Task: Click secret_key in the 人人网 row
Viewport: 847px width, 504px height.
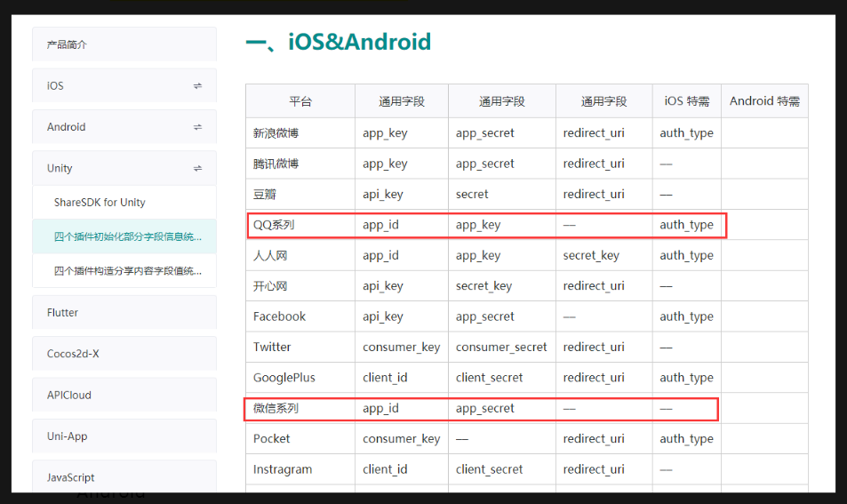Action: pyautogui.click(x=591, y=255)
